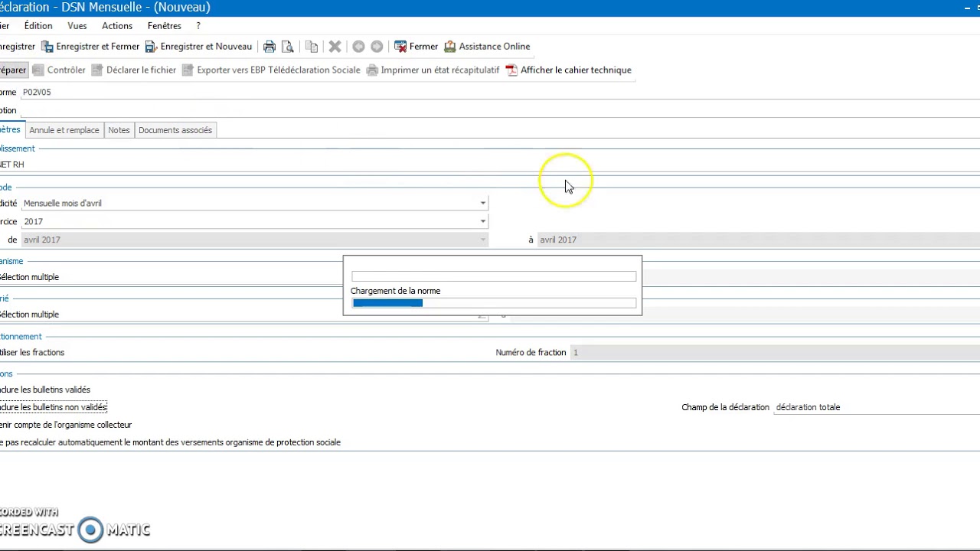
Task: Minimize the DSN Mensuelle window
Action: point(968,8)
